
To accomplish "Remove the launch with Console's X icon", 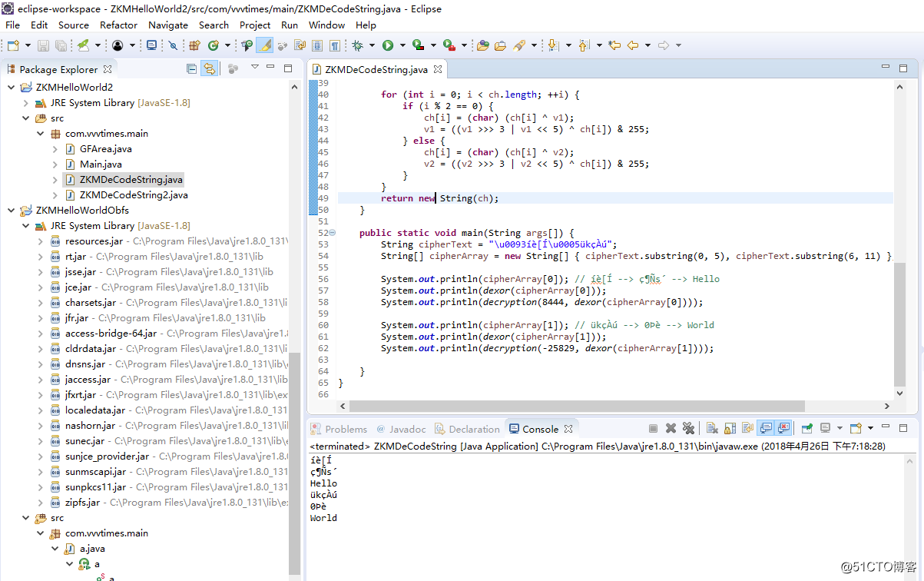I will [671, 429].
